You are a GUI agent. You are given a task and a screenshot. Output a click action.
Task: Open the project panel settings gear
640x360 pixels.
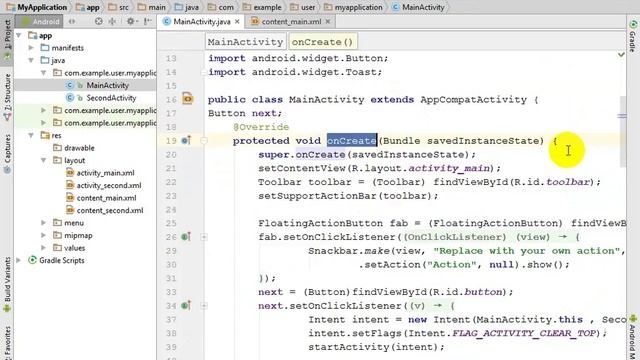pyautogui.click(x=131, y=21)
